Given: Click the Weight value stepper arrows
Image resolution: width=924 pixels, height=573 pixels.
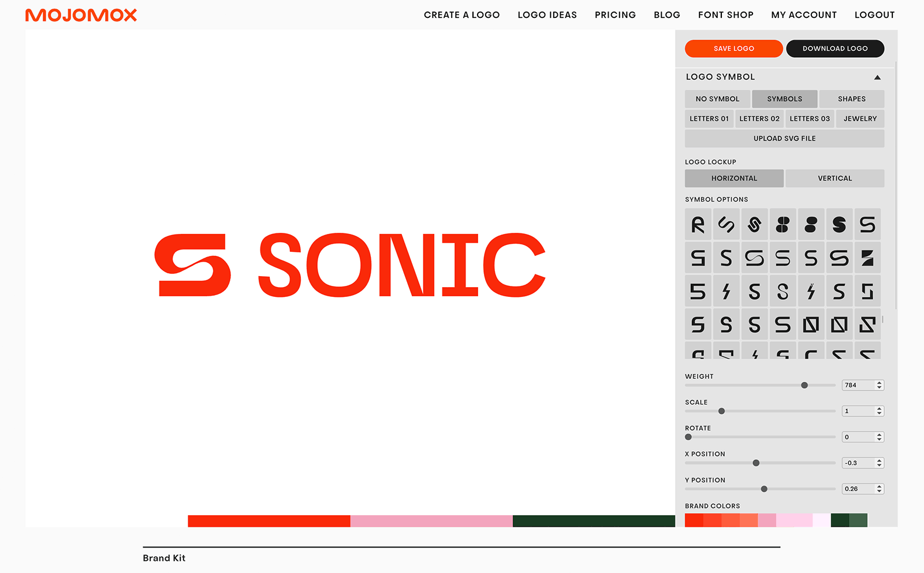Looking at the screenshot, I should (879, 385).
